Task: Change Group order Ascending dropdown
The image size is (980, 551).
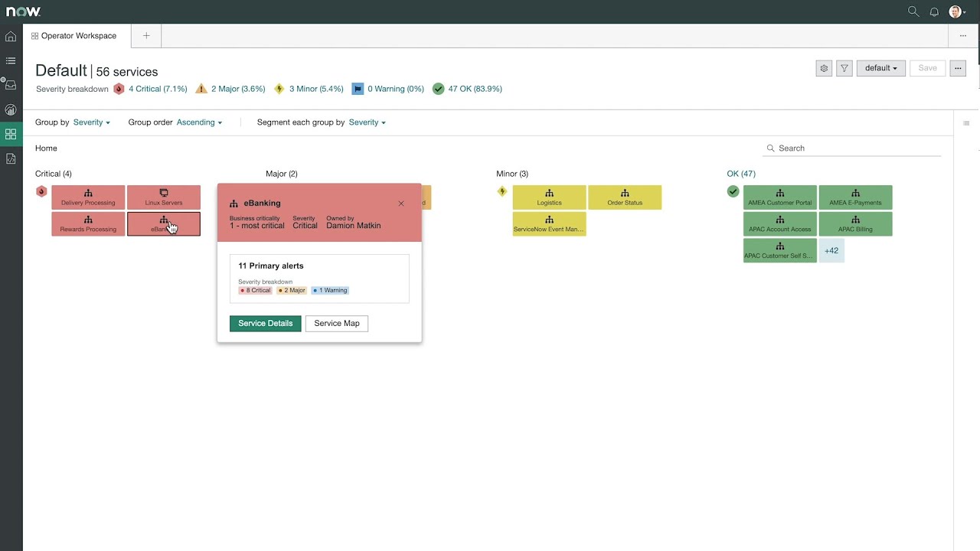Action: coord(199,122)
